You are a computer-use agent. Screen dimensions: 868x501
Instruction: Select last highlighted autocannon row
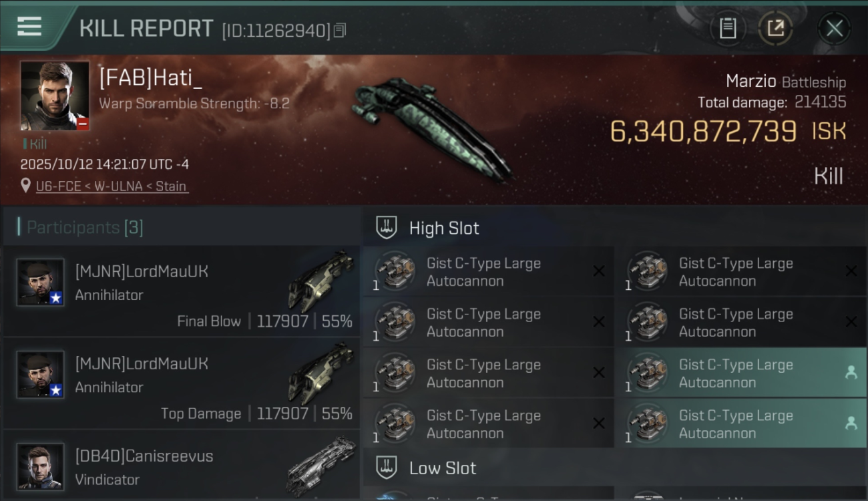[741, 424]
